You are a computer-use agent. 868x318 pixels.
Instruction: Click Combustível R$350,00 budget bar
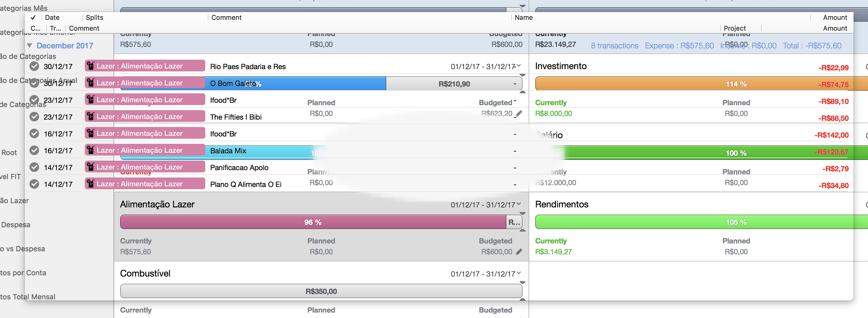click(x=321, y=291)
